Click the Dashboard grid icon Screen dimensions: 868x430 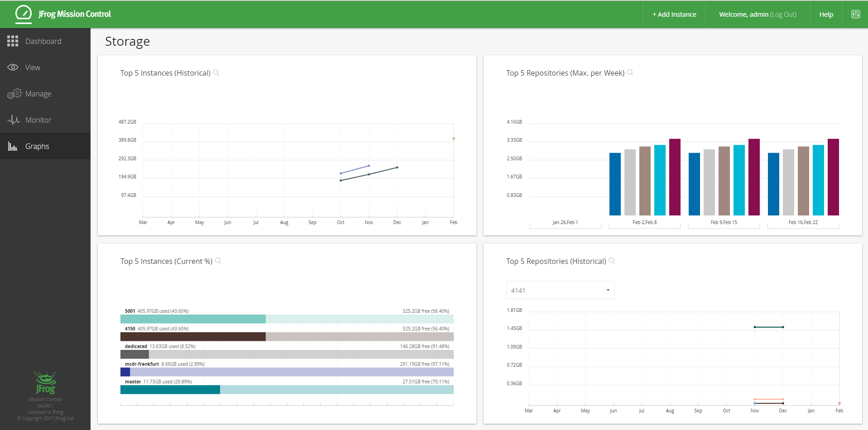(x=13, y=41)
